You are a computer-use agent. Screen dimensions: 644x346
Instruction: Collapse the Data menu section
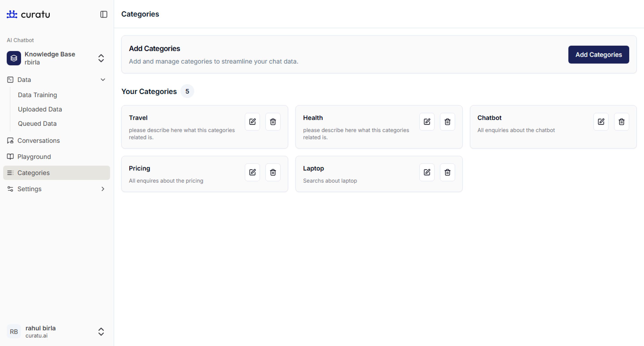pos(103,80)
